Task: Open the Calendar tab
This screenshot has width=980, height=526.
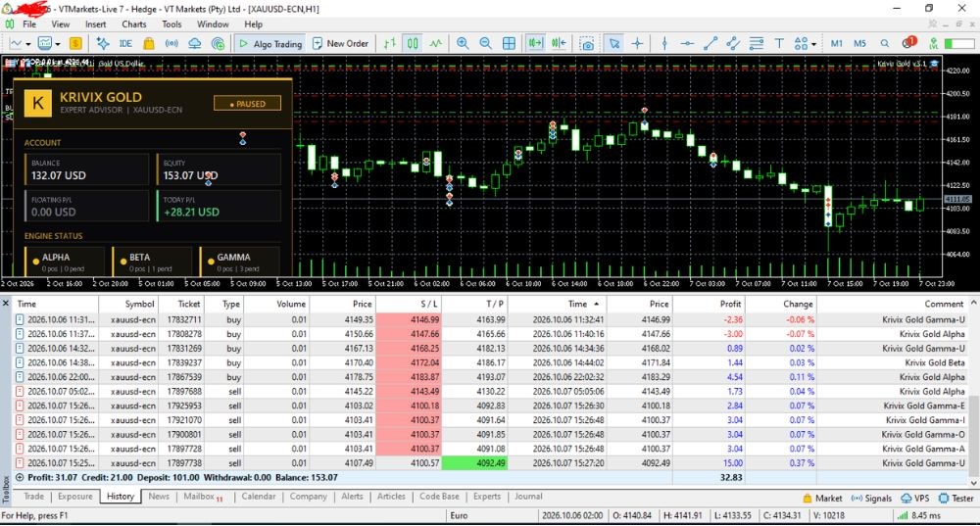Action: [x=258, y=497]
